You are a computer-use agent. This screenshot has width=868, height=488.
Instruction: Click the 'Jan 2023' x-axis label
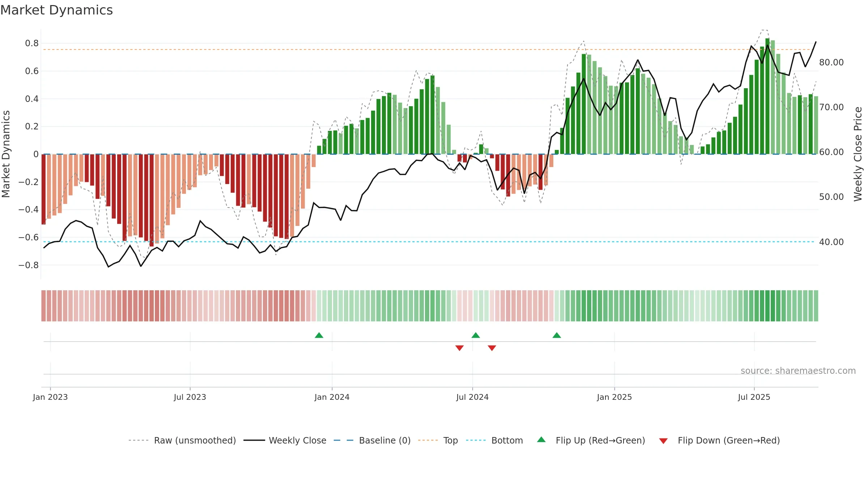point(50,397)
